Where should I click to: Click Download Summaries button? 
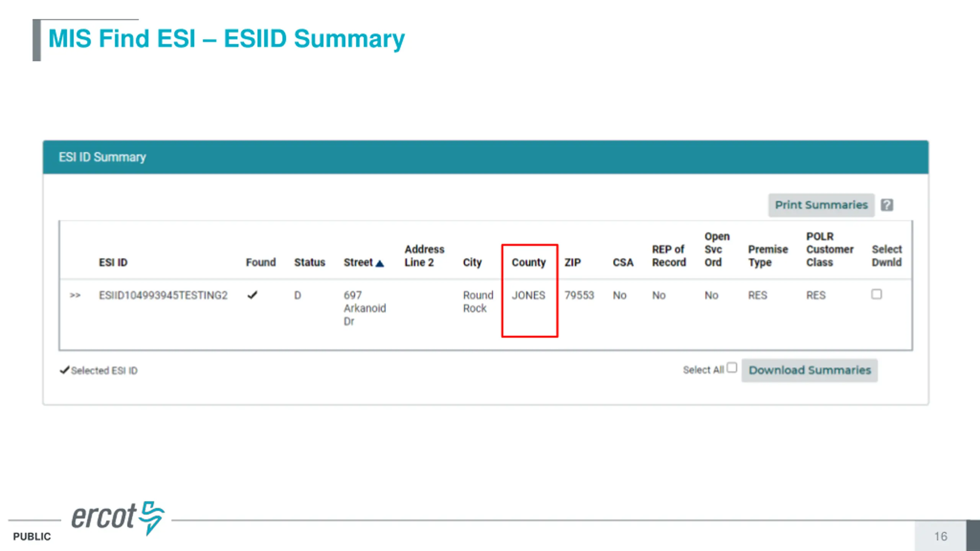[810, 370]
